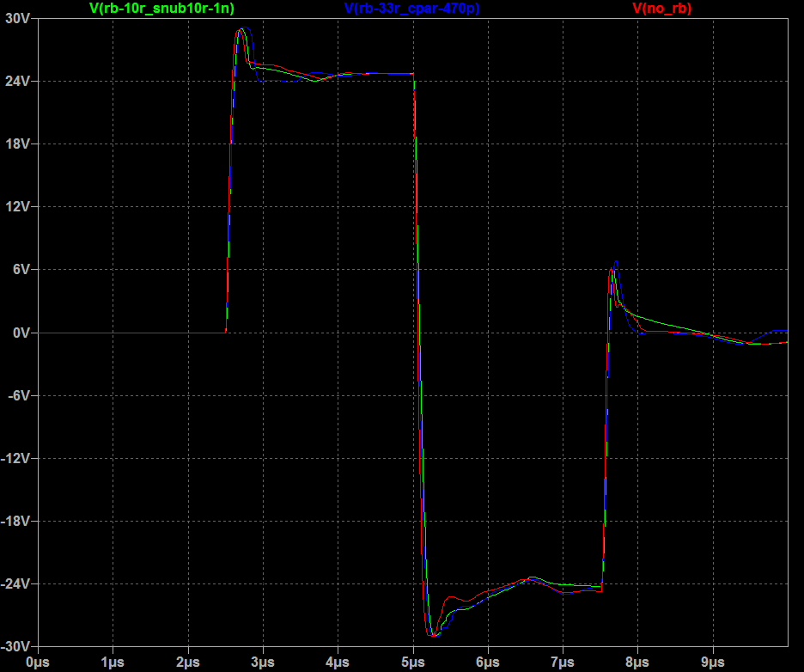Select the green trace label V(rb-10r_snub10r-1n)
The image size is (804, 672).
(161, 9)
